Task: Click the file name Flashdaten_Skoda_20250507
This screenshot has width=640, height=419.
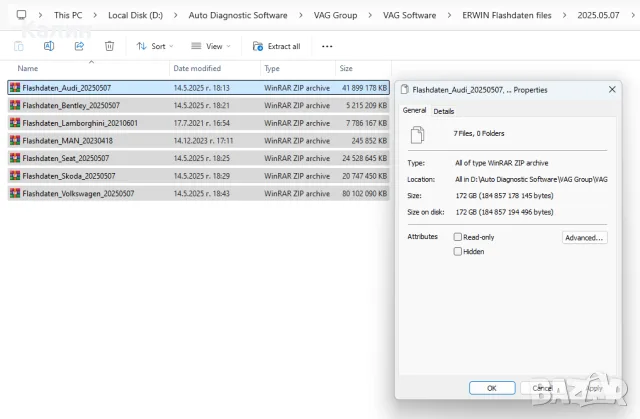Action: click(69, 176)
